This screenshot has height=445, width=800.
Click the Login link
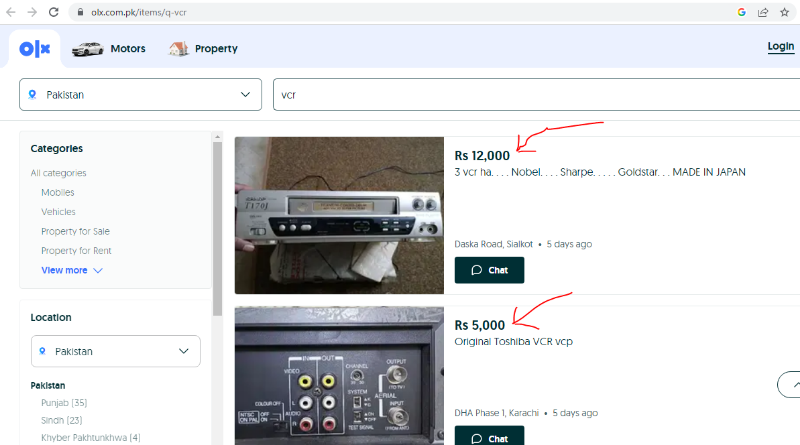click(x=780, y=47)
